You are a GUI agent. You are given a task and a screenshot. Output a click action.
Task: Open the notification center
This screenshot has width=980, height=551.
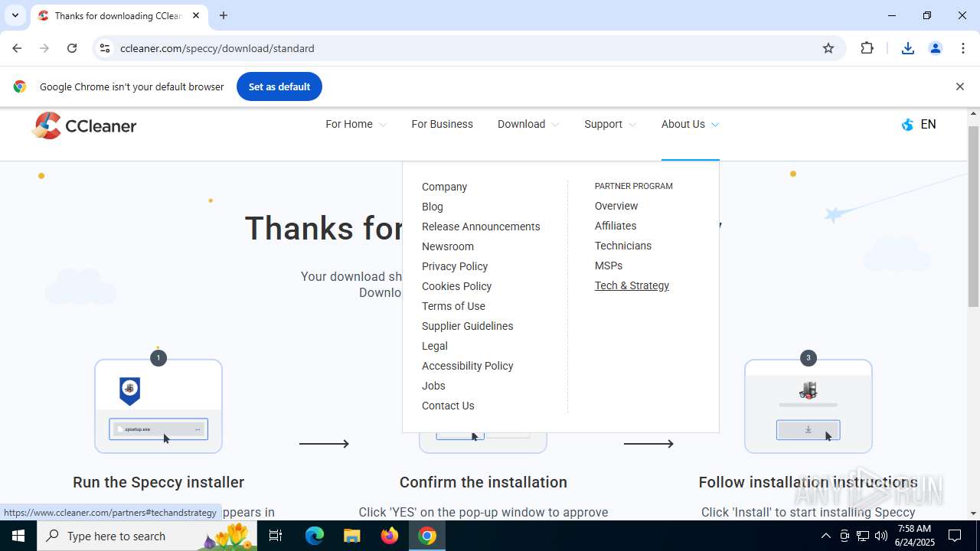[x=955, y=536]
